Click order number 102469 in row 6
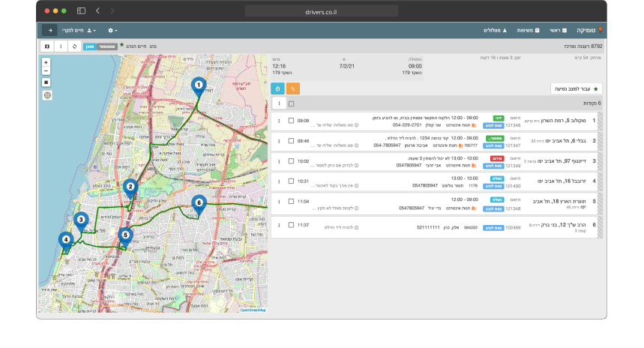Screen dimensions: 644x348 (513, 227)
